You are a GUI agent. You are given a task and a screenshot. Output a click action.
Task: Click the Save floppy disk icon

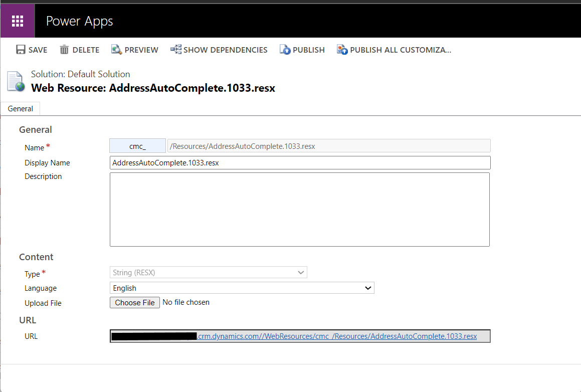pos(21,50)
